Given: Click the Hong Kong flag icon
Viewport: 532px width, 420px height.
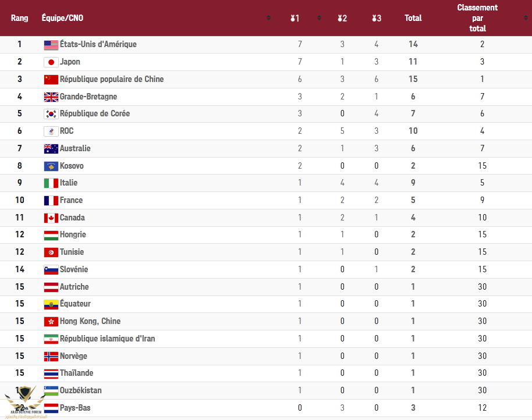Looking at the screenshot, I should coord(51,322).
